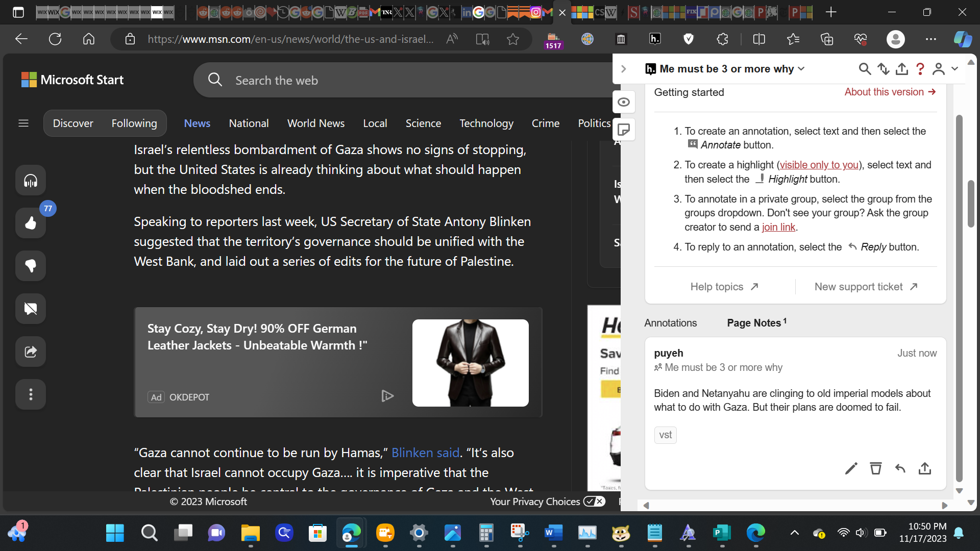This screenshot has height=551, width=980.
Task: Open more options in article sidebar
Action: tap(31, 394)
